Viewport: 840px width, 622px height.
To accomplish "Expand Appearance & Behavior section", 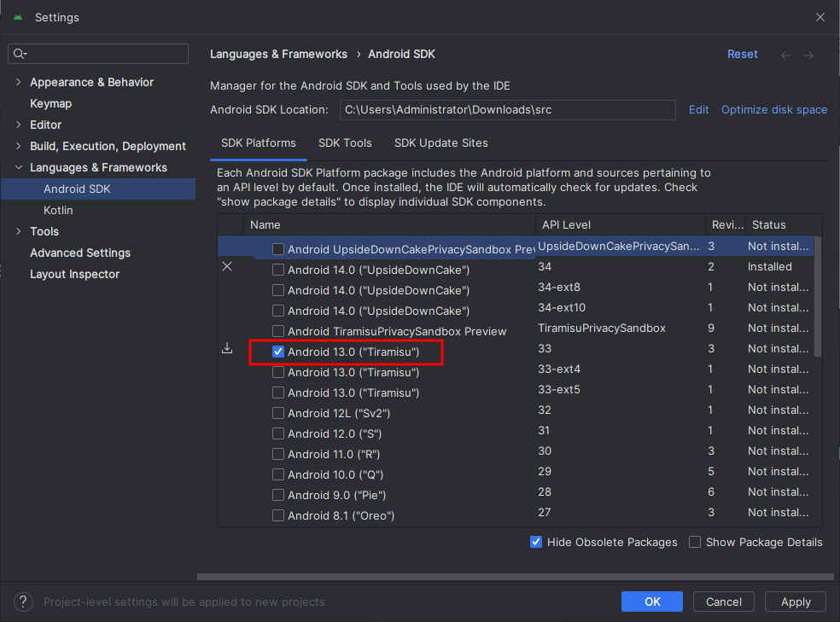I will (19, 82).
